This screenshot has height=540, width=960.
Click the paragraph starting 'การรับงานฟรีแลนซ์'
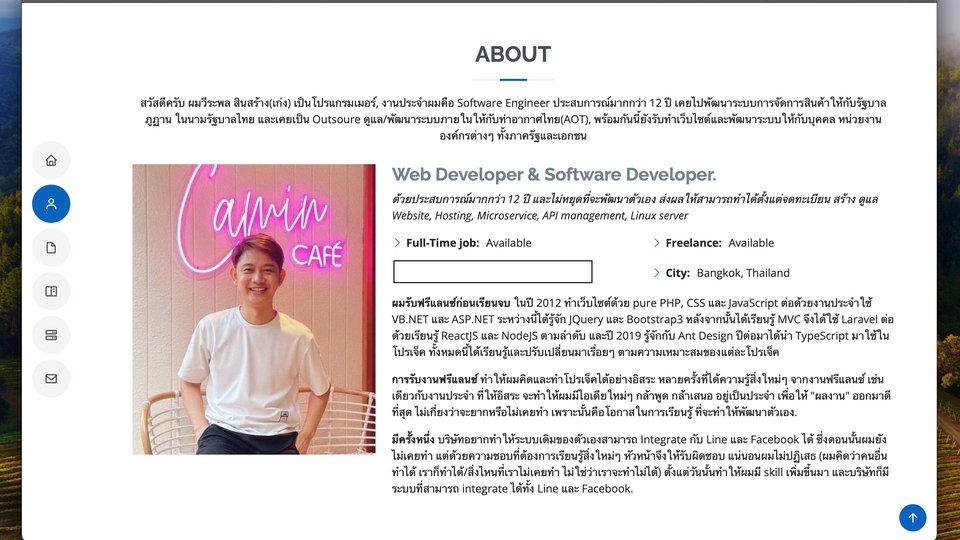[x=642, y=396]
